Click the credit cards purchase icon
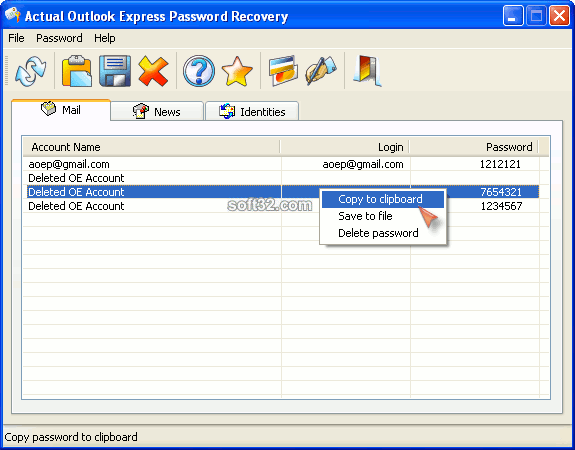Image resolution: width=575 pixels, height=450 pixels. pyautogui.click(x=283, y=71)
